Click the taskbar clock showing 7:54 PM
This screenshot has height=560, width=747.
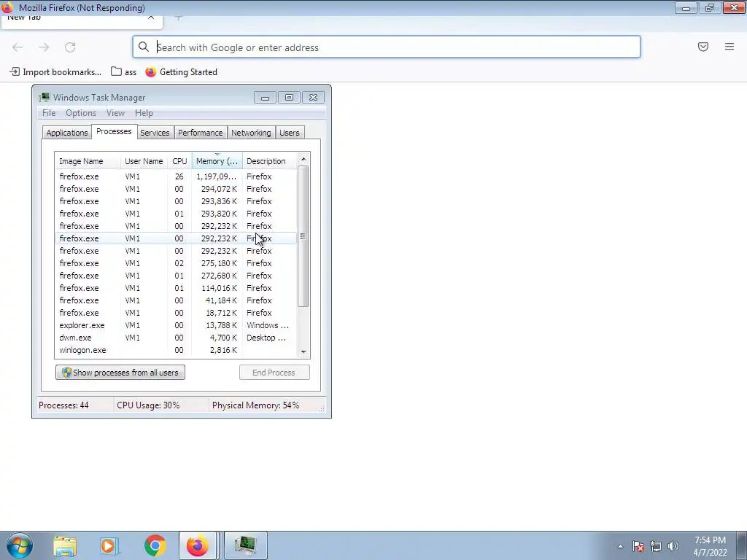pyautogui.click(x=710, y=546)
